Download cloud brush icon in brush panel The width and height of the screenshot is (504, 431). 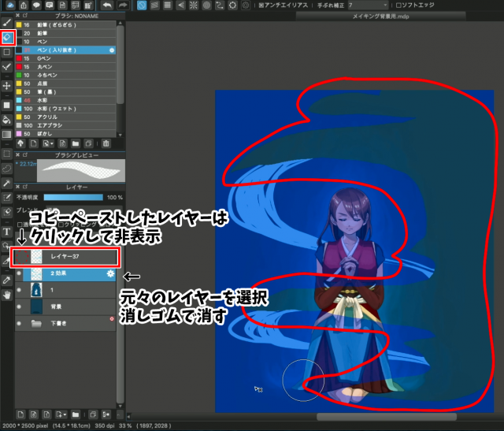click(x=20, y=143)
